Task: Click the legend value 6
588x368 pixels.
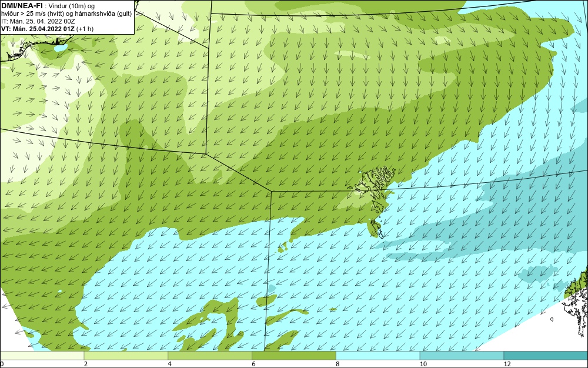Action: tap(254, 364)
